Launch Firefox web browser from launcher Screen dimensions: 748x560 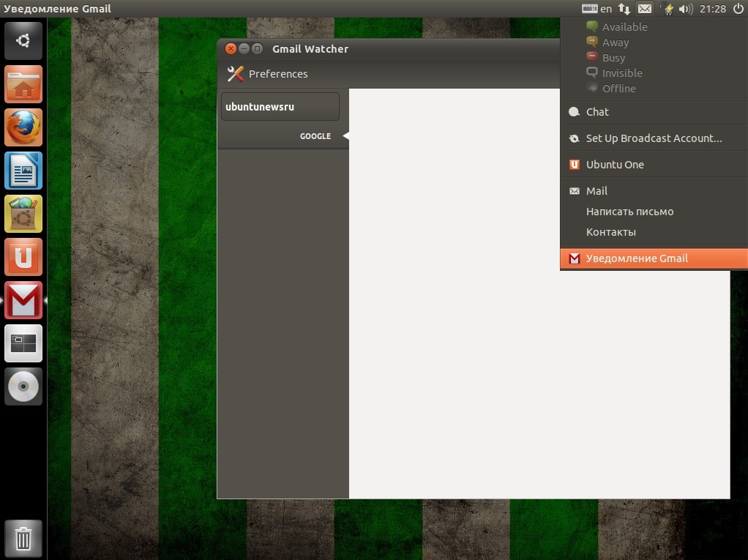pyautogui.click(x=23, y=127)
